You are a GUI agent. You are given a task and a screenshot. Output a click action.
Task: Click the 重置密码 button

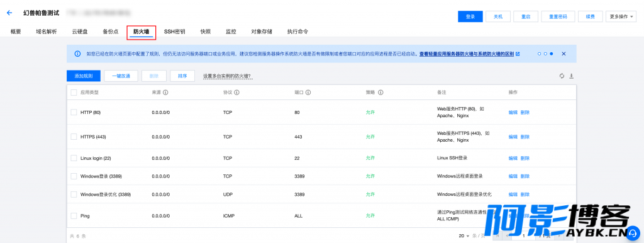click(x=558, y=16)
